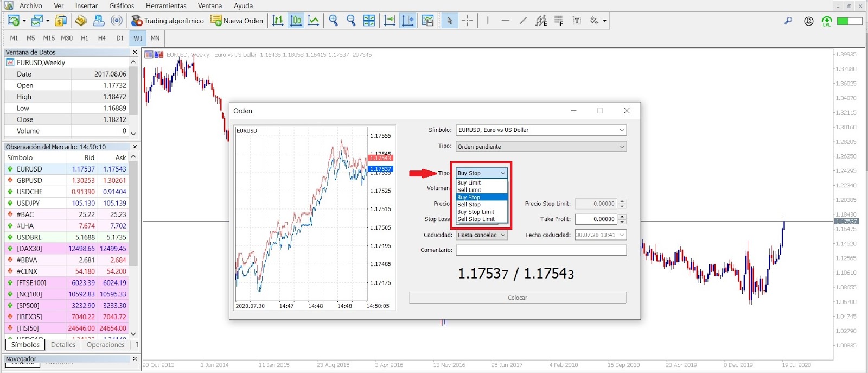868x373 pixels.
Task: Open the Navigator cloud icon
Action: coord(99,21)
